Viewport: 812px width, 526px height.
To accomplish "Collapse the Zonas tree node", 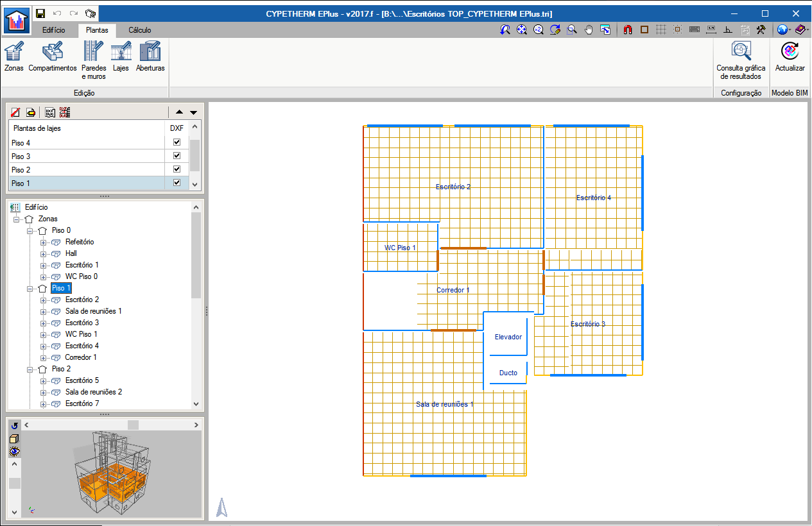I will [x=16, y=219].
